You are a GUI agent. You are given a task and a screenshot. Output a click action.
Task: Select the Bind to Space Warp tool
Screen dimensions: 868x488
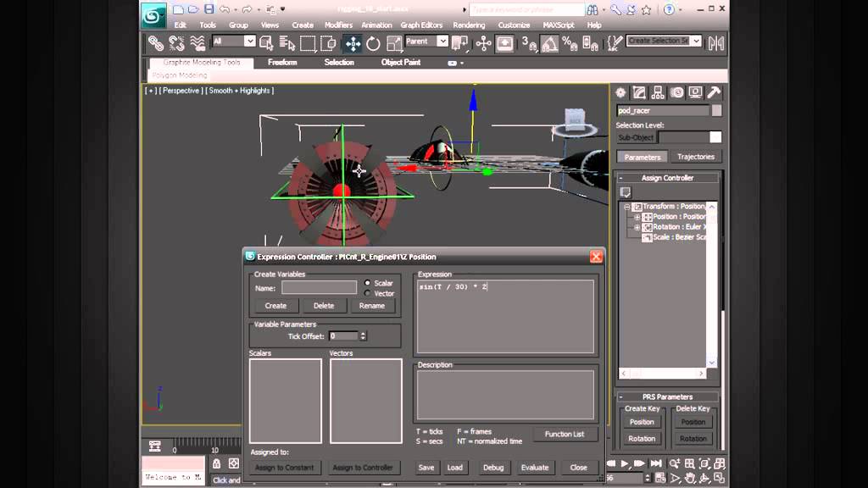(198, 42)
